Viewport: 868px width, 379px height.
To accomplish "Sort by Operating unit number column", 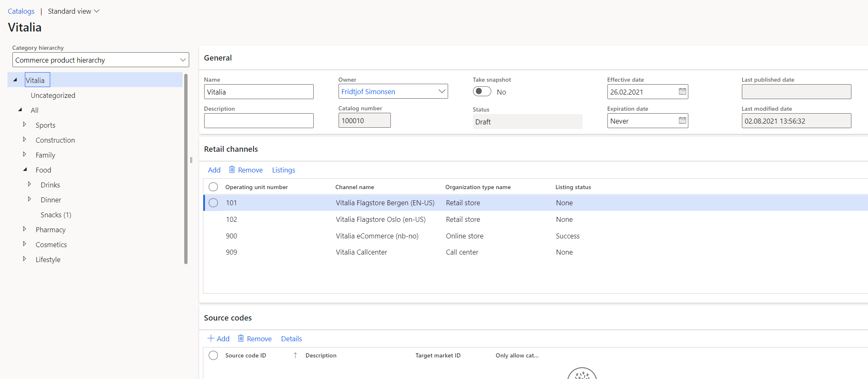I will pos(257,187).
